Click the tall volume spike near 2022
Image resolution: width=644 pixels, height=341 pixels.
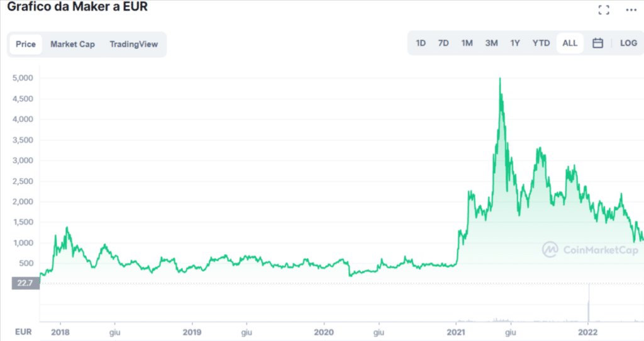click(x=589, y=303)
